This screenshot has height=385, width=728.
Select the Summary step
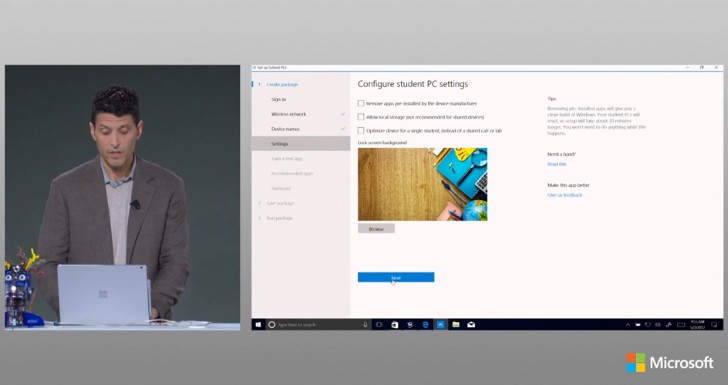(x=281, y=189)
